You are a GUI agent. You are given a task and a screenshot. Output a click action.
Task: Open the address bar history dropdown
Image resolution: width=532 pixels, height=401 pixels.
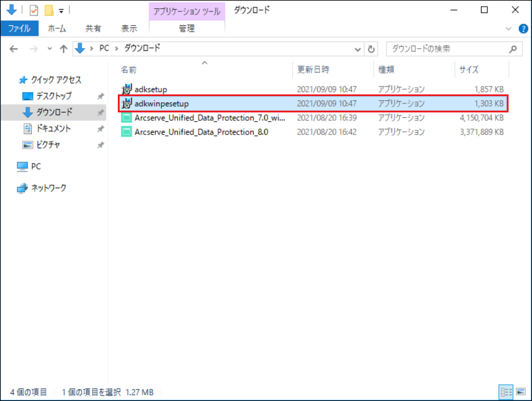click(x=358, y=49)
